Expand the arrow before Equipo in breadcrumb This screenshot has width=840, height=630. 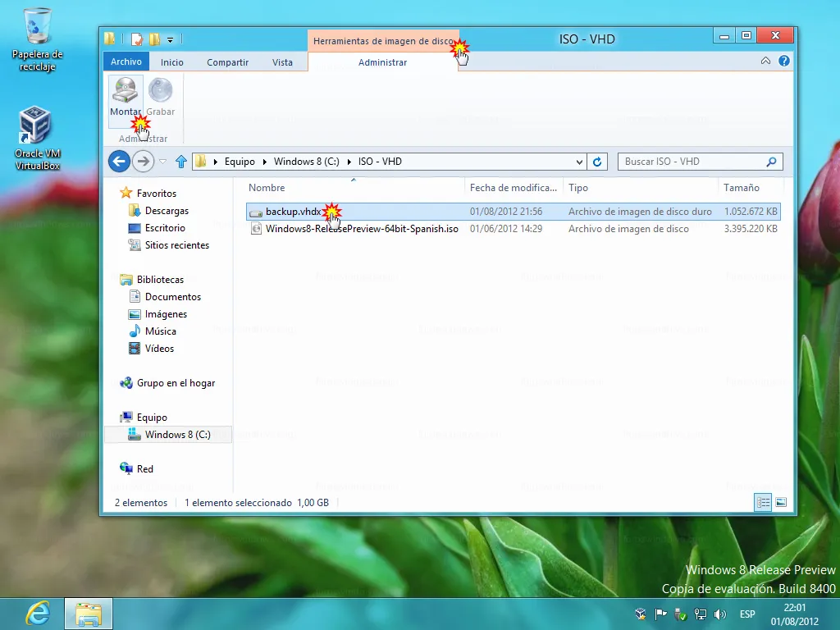coord(216,162)
